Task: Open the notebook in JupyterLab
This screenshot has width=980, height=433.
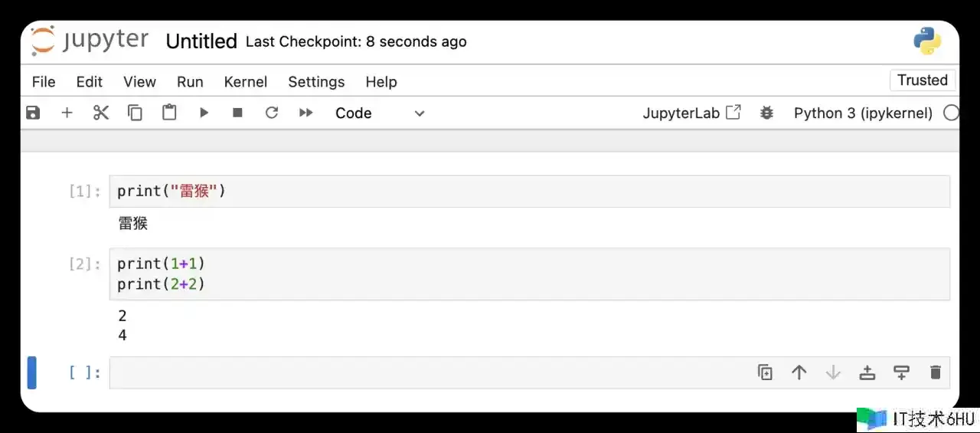Action: tap(692, 113)
